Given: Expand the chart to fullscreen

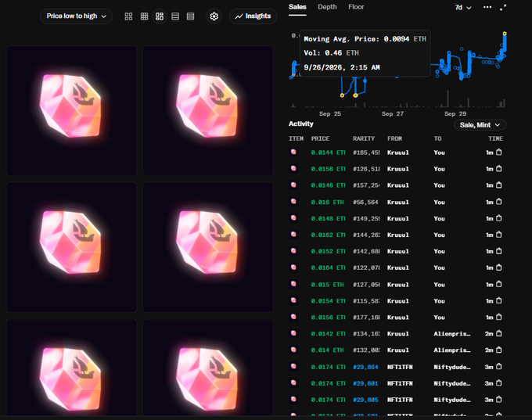Looking at the screenshot, I should [x=503, y=8].
